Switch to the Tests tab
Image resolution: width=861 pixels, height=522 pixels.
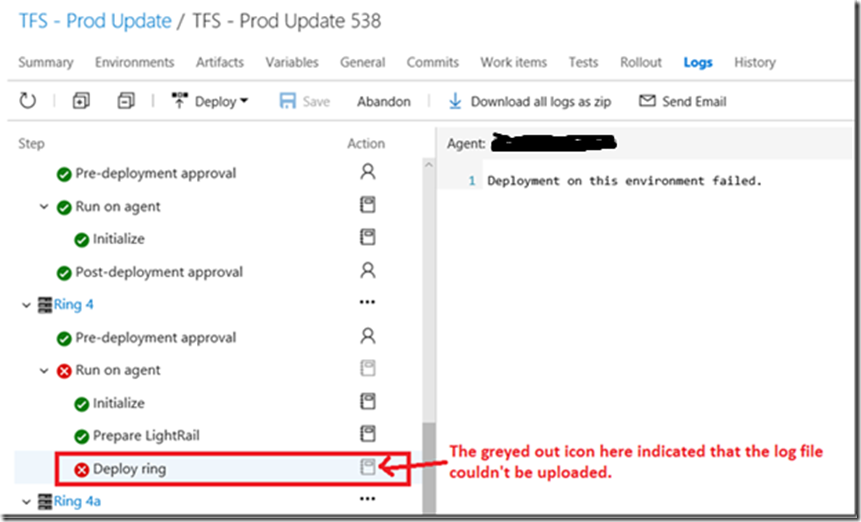click(x=583, y=63)
